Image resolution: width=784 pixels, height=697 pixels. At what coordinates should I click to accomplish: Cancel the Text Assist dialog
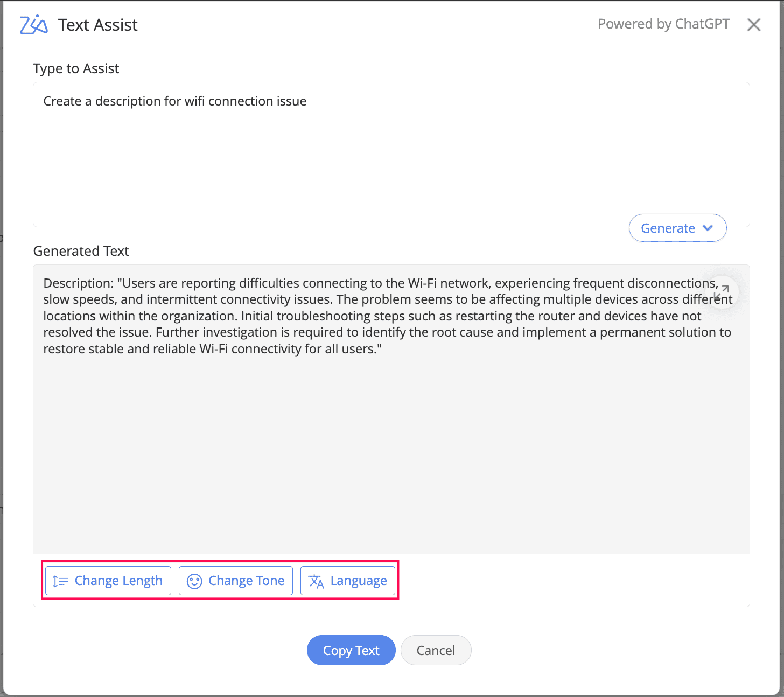tap(436, 650)
